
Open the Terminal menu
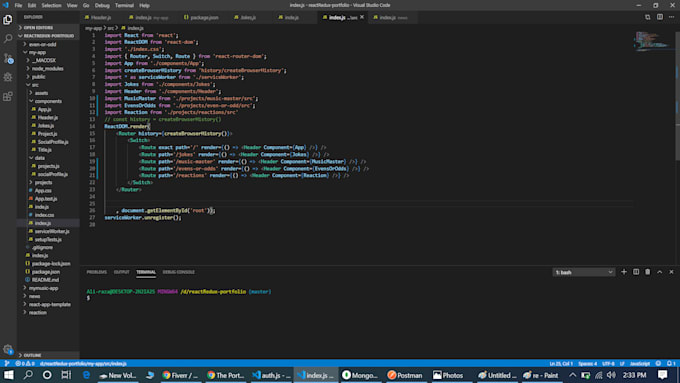(124, 5)
